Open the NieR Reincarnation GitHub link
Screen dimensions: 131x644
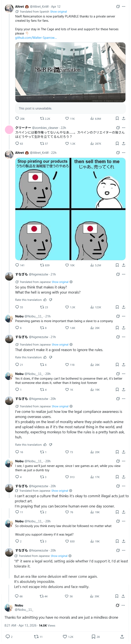(x=36, y=38)
